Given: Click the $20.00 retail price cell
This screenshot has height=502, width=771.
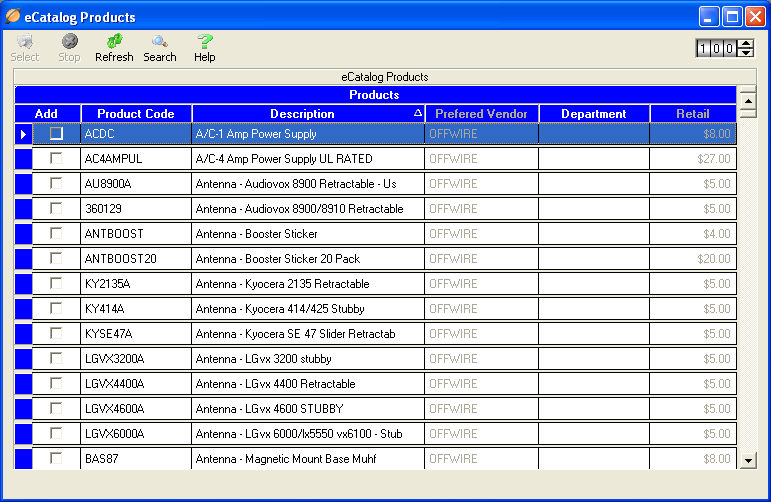Looking at the screenshot, I should click(693, 259).
